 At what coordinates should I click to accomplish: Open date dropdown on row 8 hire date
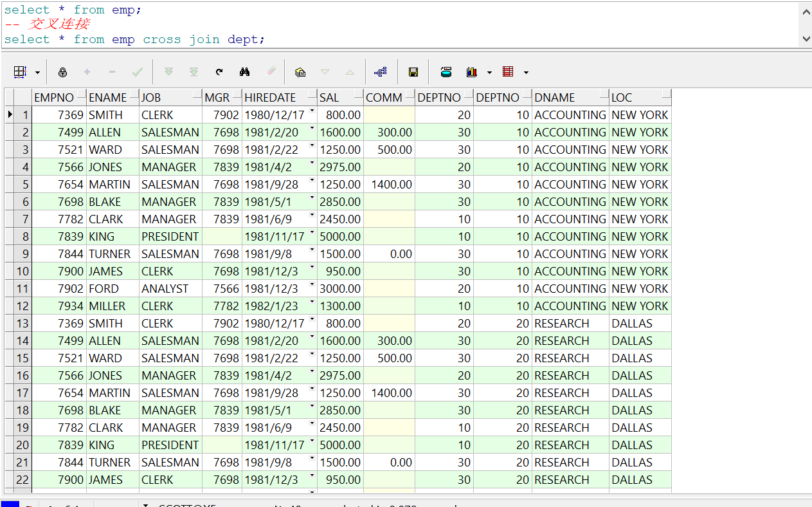click(312, 233)
